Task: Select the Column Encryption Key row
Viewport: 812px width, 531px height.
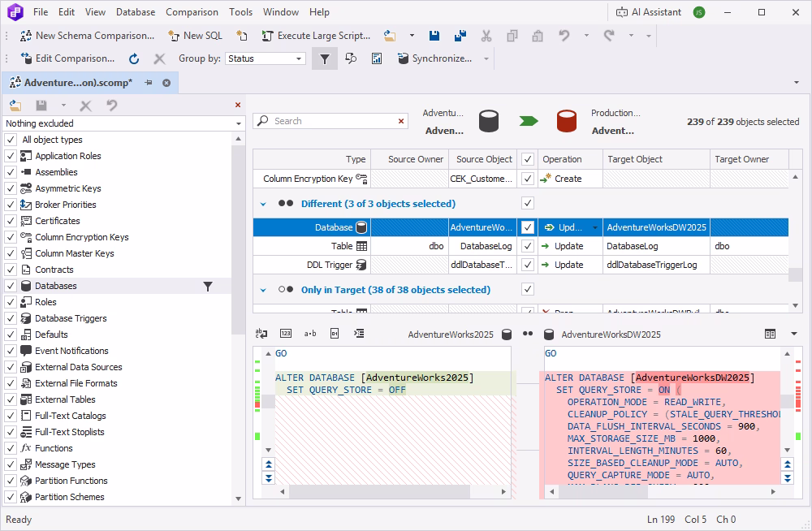Action: [x=520, y=179]
